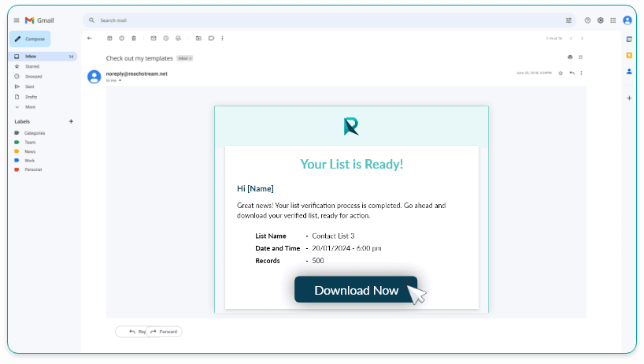Viewport: 644px width, 364px height.
Task: Open the Inbox folder
Action: 43,56
